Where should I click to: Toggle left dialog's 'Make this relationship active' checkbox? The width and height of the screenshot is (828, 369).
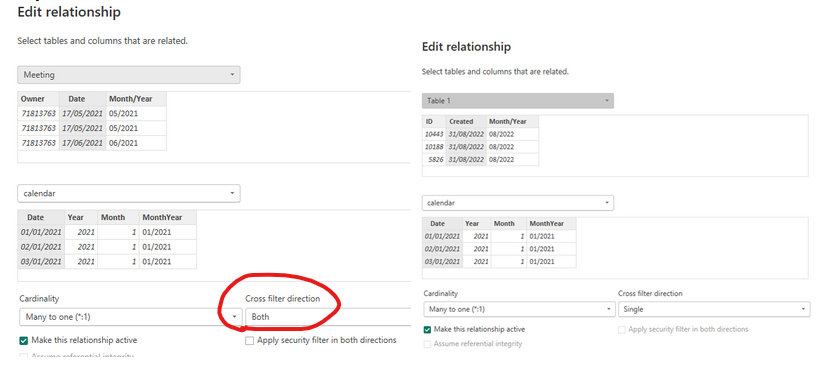pyautogui.click(x=24, y=340)
